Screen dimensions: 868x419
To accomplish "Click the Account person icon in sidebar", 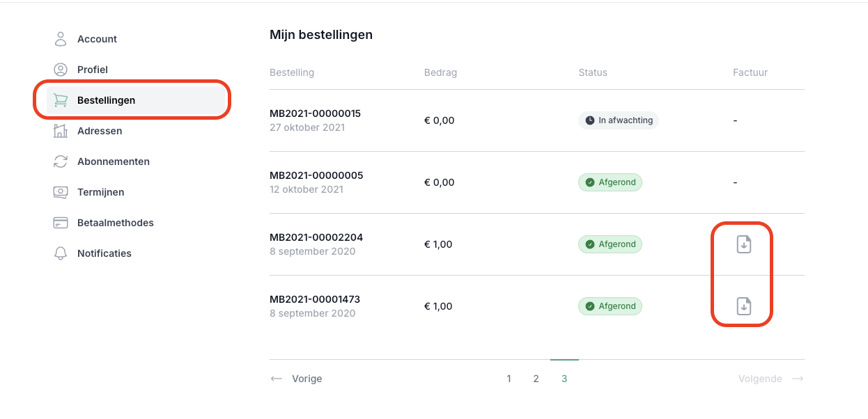I will click(61, 39).
